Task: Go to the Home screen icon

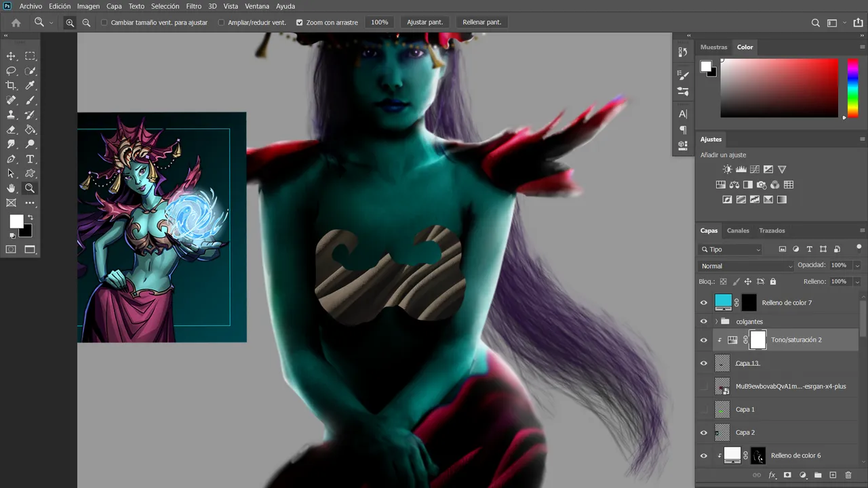Action: tap(16, 22)
